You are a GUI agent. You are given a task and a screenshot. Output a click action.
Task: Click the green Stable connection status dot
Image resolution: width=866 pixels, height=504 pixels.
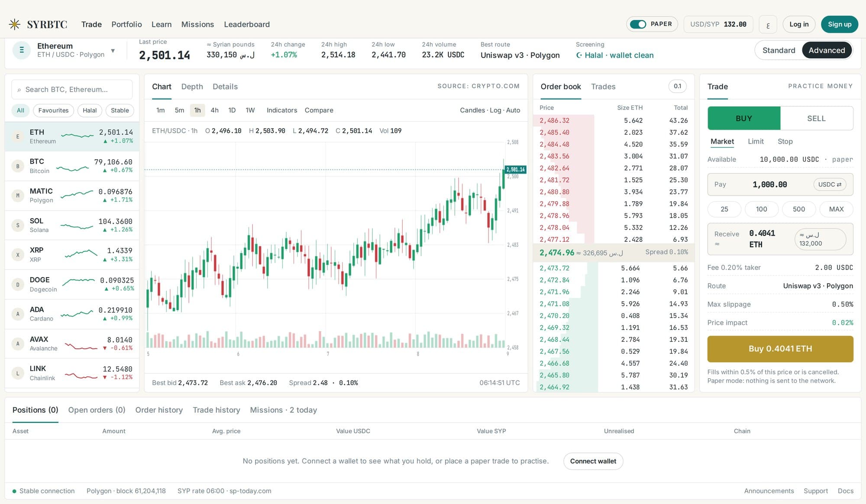(x=14, y=491)
